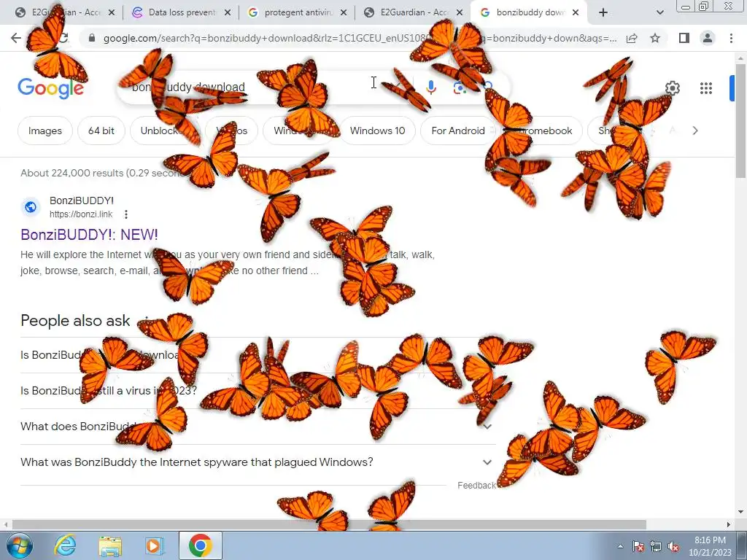Open Windows Media Player on the taskbar

pyautogui.click(x=155, y=545)
